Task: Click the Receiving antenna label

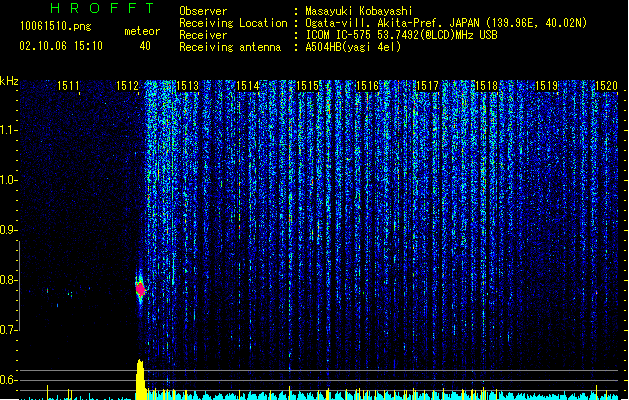Action: (x=230, y=47)
